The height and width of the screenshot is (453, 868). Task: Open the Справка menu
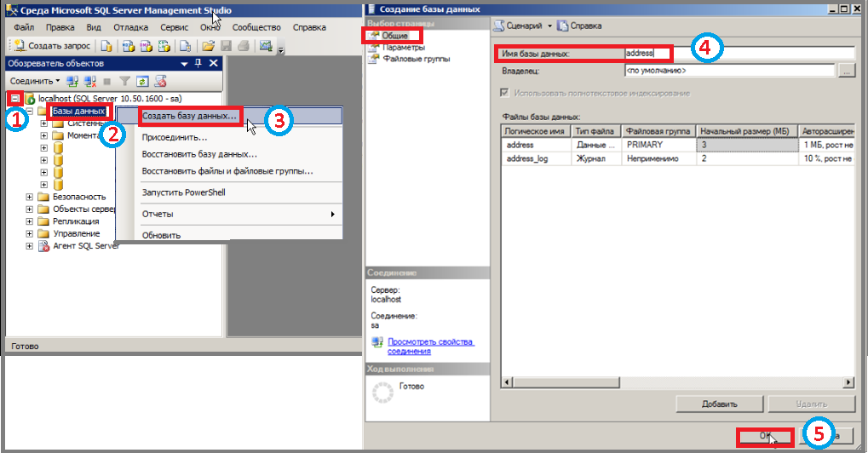[309, 27]
